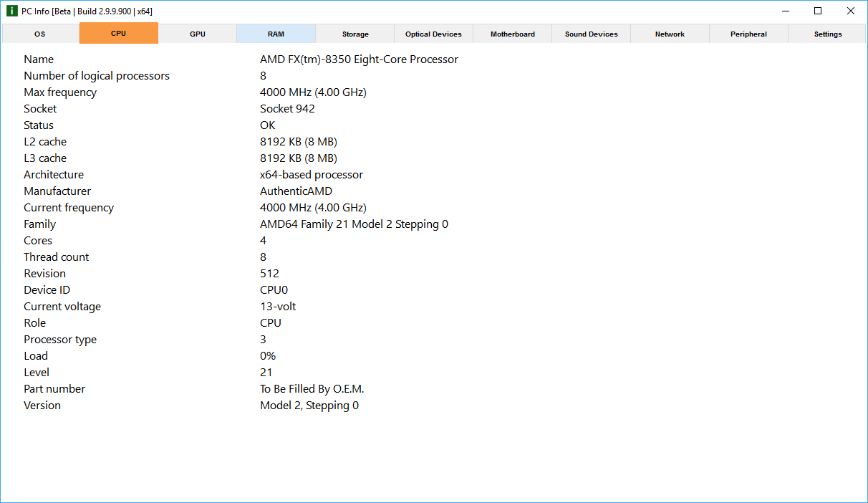The image size is (868, 503).
Task: Click the L3 cache 8192 KB value
Action: click(x=299, y=158)
